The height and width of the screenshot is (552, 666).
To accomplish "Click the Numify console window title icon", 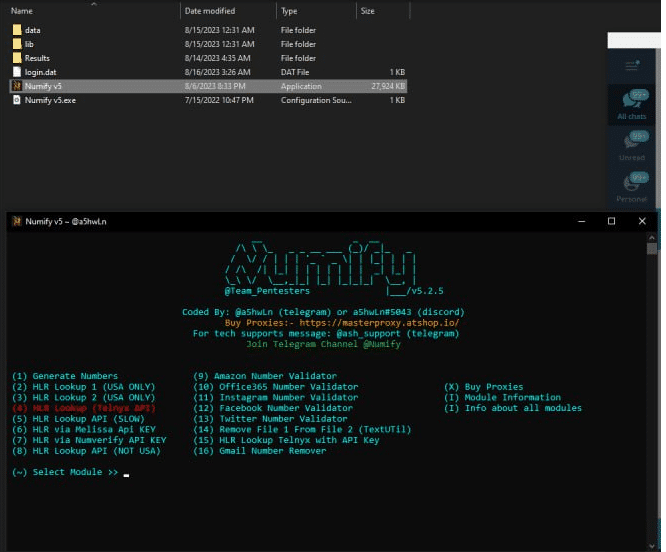I will click(17, 221).
